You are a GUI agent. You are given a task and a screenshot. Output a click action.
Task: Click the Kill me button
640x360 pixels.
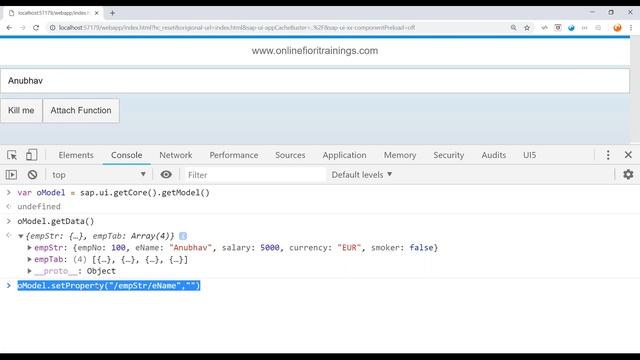tap(21, 110)
